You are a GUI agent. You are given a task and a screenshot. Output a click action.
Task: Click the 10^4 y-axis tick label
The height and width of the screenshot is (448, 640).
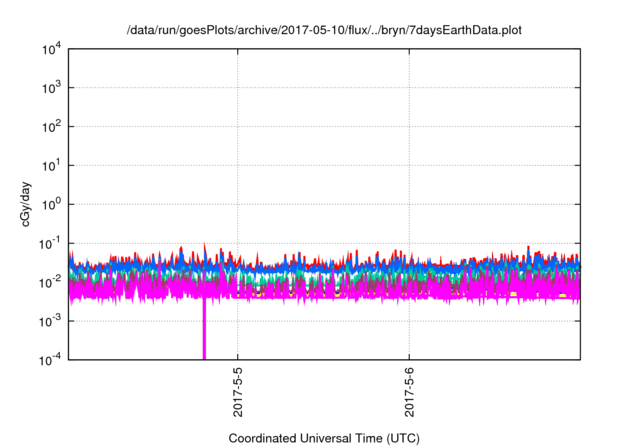point(51,50)
